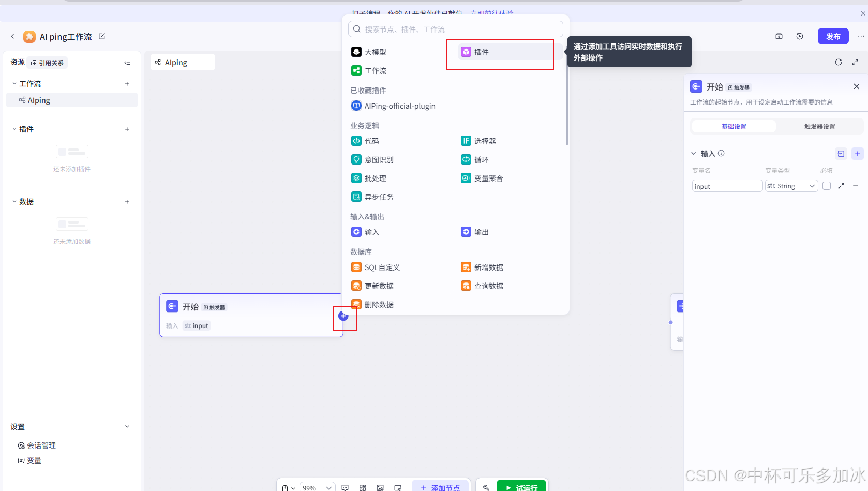
Task: Collapse the 数据 section in sidebar
Action: pos(14,201)
